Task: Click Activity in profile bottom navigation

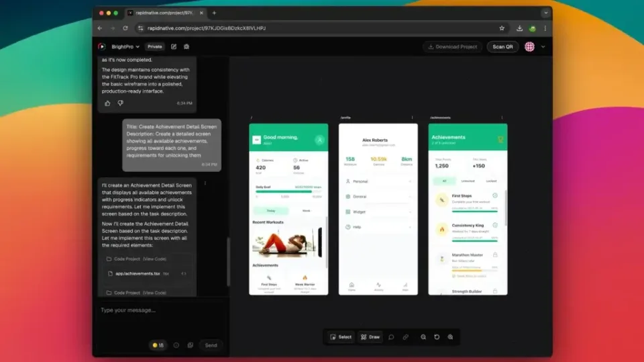Action: tap(378, 287)
